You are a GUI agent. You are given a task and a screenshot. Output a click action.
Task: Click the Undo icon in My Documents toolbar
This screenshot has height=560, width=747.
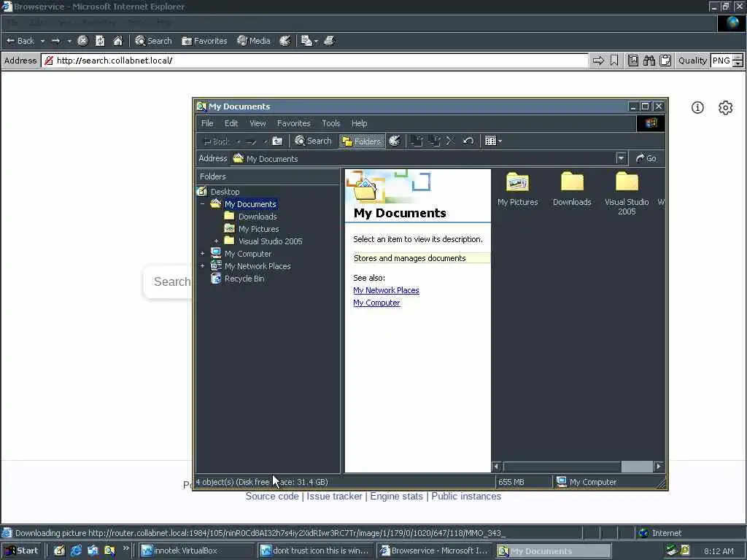[468, 141]
